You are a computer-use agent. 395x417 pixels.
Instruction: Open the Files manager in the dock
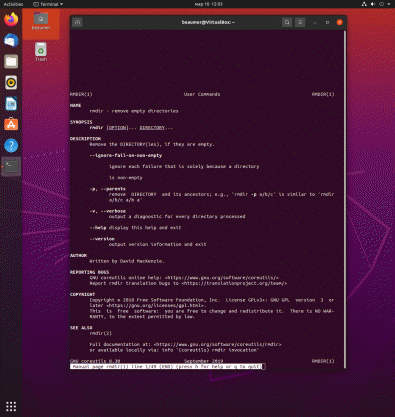coord(11,62)
